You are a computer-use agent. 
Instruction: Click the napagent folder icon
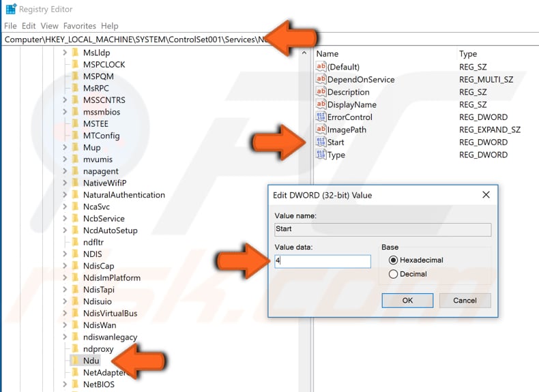click(x=75, y=171)
